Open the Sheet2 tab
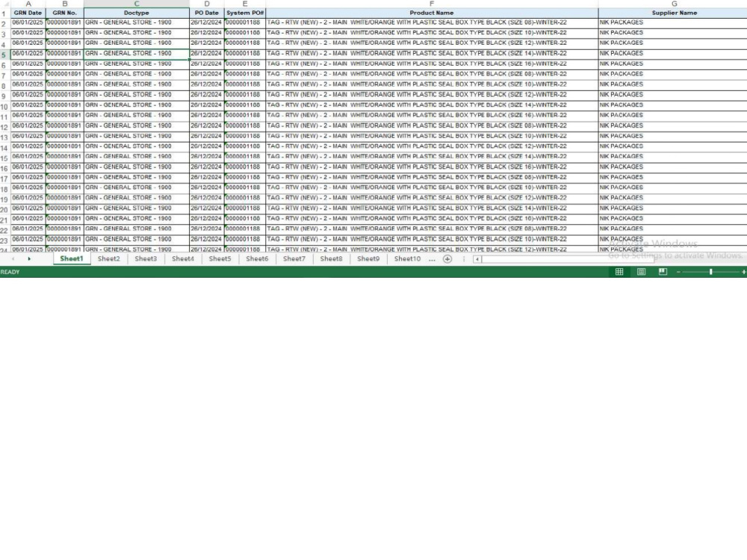747x560 pixels. tap(108, 258)
